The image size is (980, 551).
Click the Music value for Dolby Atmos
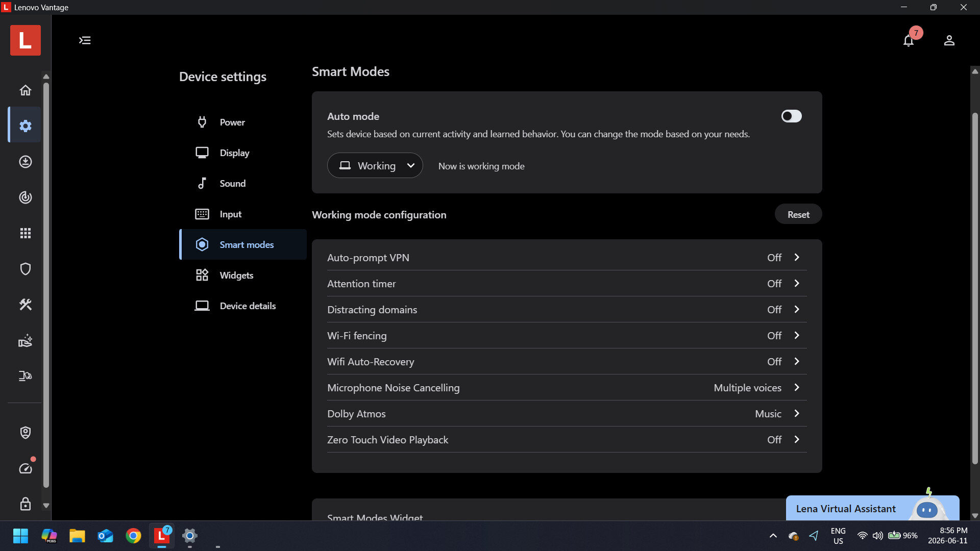click(x=768, y=414)
